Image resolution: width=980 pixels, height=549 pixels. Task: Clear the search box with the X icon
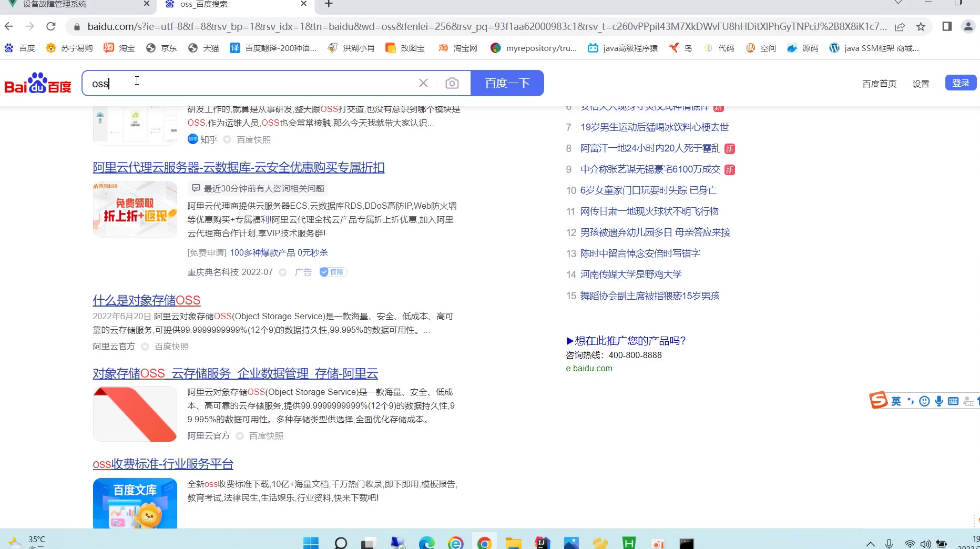pyautogui.click(x=423, y=83)
